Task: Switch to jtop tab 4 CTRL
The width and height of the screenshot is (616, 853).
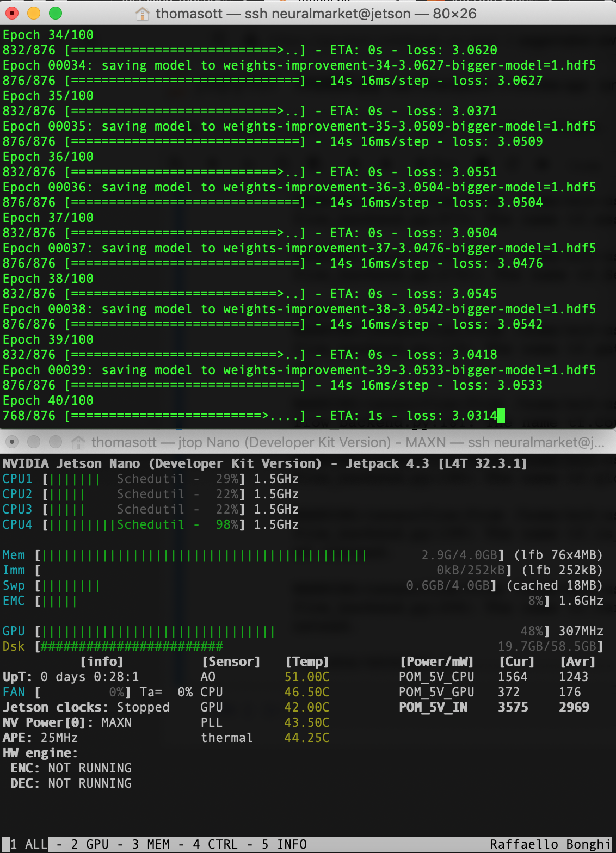Action: [215, 844]
